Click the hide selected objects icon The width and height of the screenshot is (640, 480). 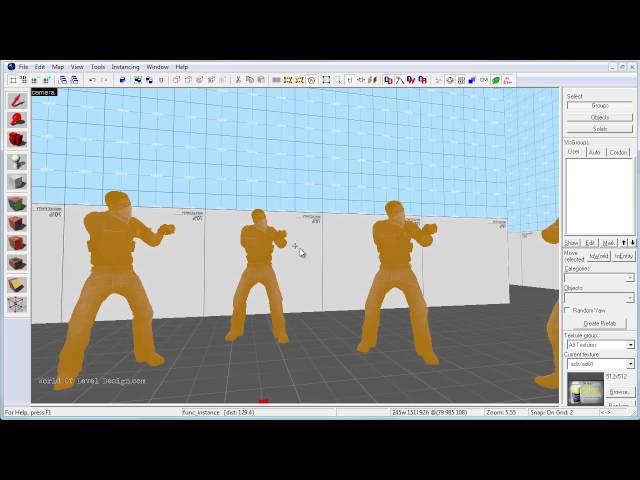tap(176, 80)
